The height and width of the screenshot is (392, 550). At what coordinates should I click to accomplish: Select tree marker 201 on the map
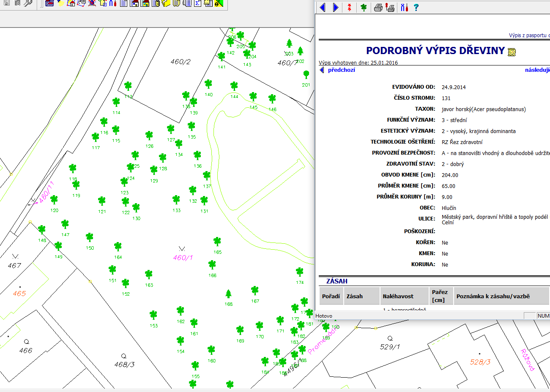click(306, 75)
